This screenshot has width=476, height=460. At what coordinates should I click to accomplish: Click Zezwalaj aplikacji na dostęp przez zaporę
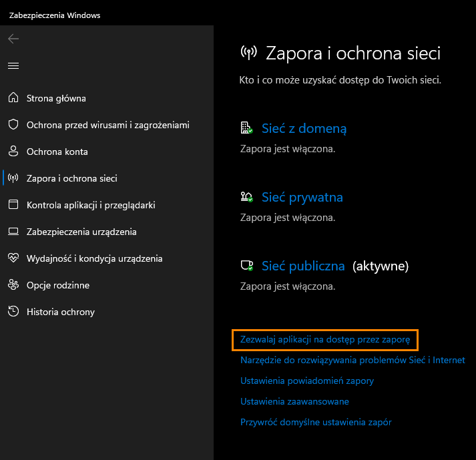325,340
